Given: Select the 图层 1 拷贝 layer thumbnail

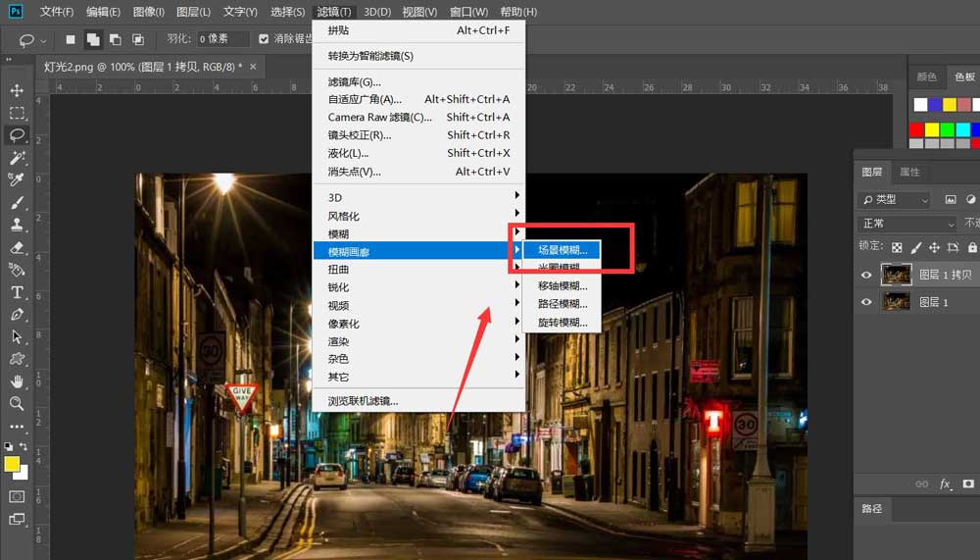Looking at the screenshot, I should 896,275.
